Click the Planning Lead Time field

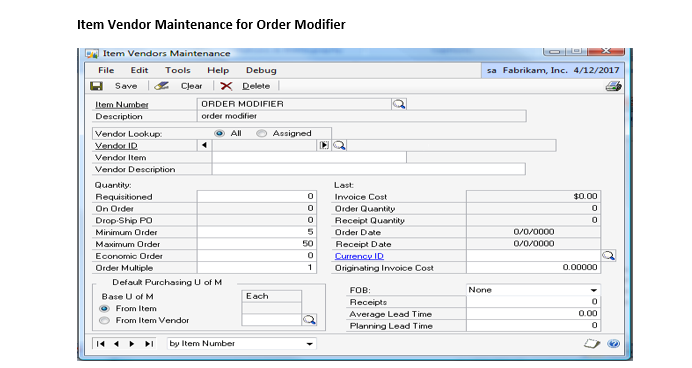(x=533, y=325)
